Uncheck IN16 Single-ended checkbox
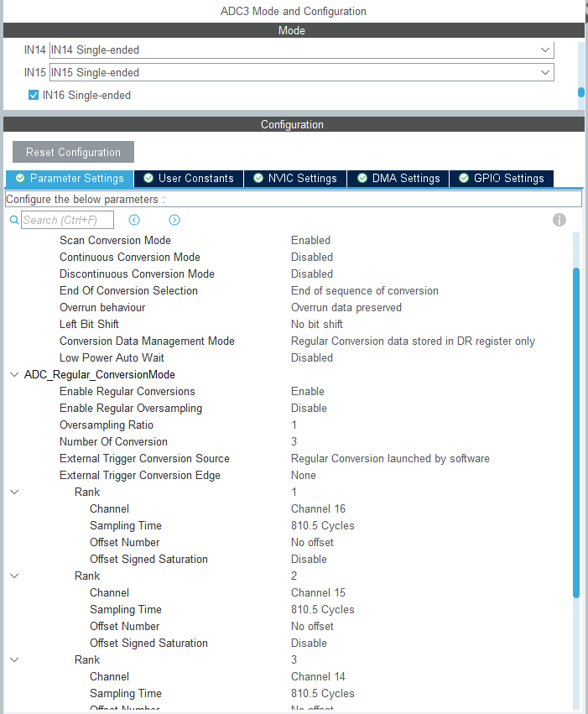 34,95
